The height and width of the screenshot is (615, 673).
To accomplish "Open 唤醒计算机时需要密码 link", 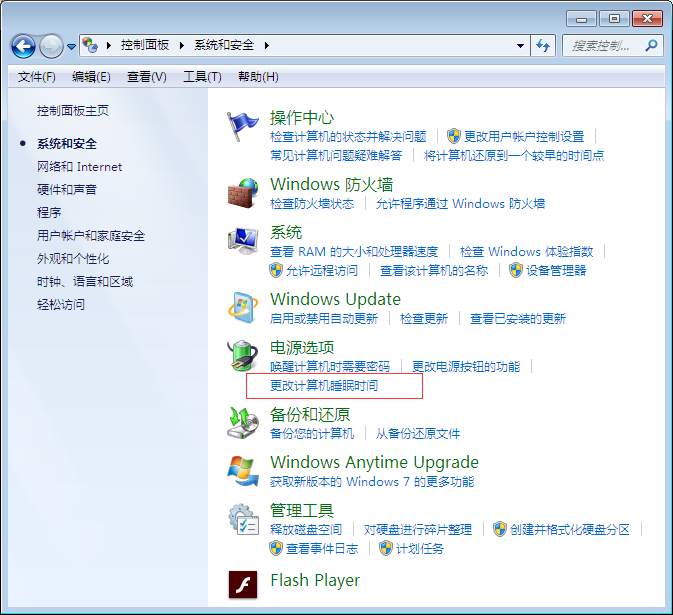I will 330,367.
